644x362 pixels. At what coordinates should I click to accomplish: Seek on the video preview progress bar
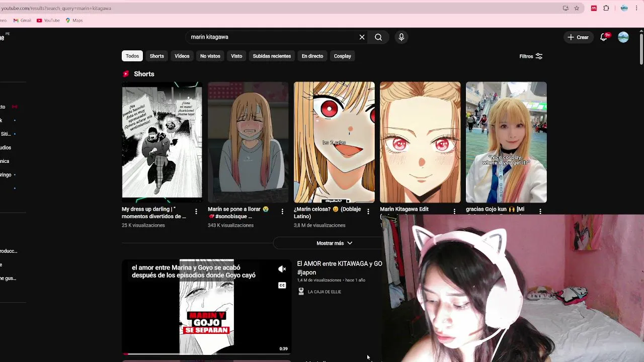[206, 354]
